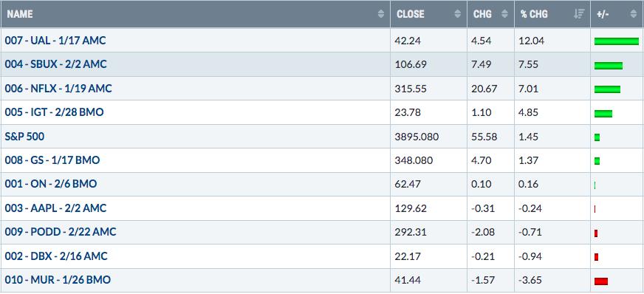644x294 pixels.
Task: Select the CLOSE column header label
Action: (x=411, y=14)
